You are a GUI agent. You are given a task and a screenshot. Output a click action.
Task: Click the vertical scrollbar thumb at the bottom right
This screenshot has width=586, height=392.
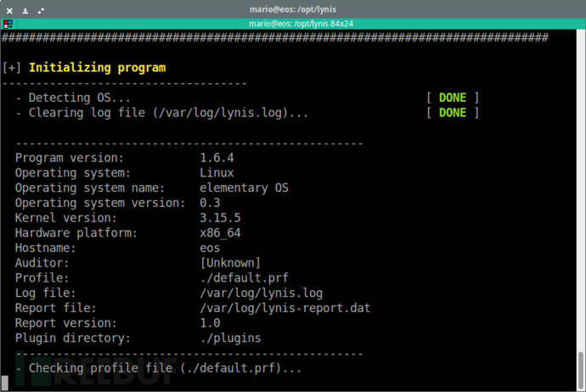click(x=580, y=370)
